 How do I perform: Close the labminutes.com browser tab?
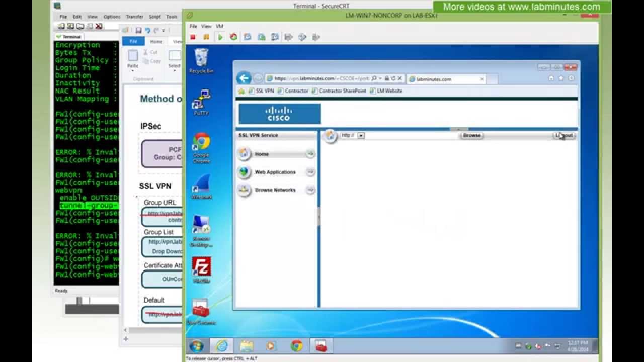pos(482,79)
